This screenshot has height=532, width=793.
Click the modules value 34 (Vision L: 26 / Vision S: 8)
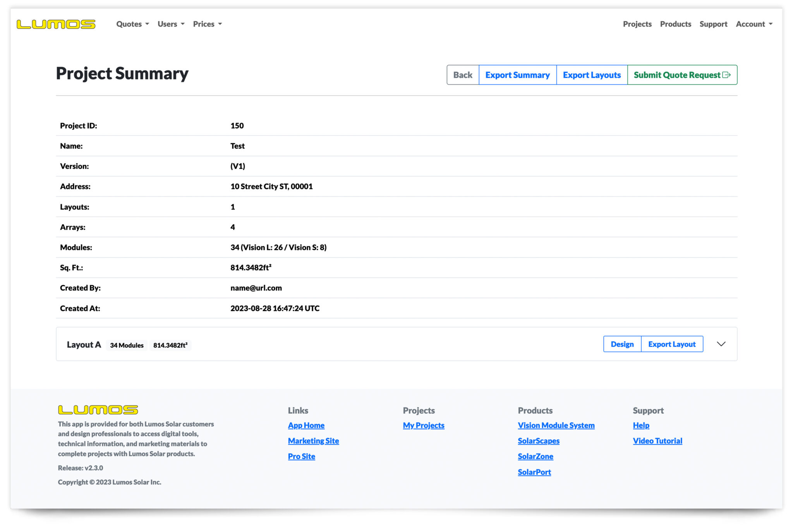(x=278, y=247)
